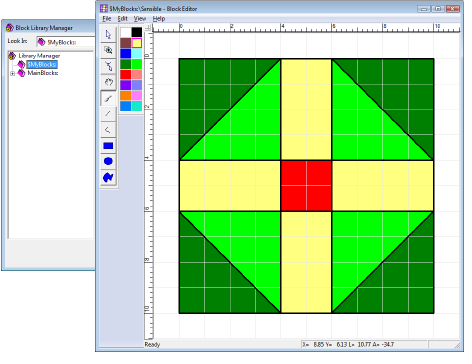Image resolution: width=472 pixels, height=364 pixels.
Task: Pick the sky blue color swatch
Action: pyautogui.click(x=126, y=106)
